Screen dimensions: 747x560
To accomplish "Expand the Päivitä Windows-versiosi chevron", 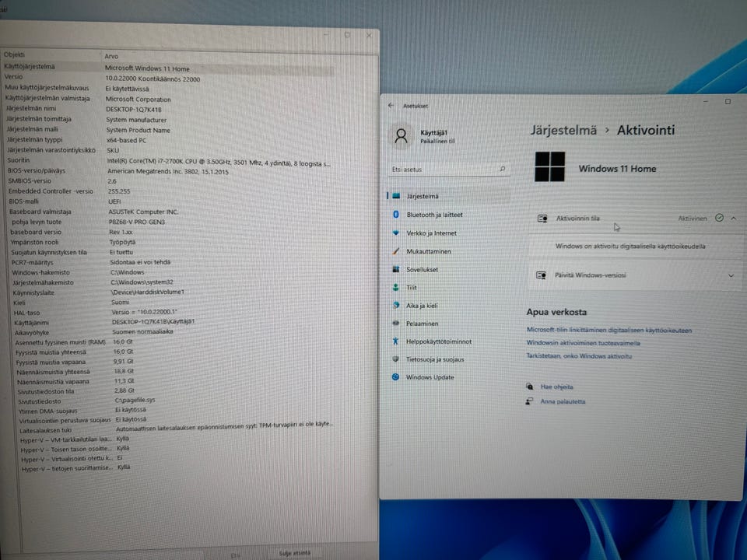I will pos(731,275).
